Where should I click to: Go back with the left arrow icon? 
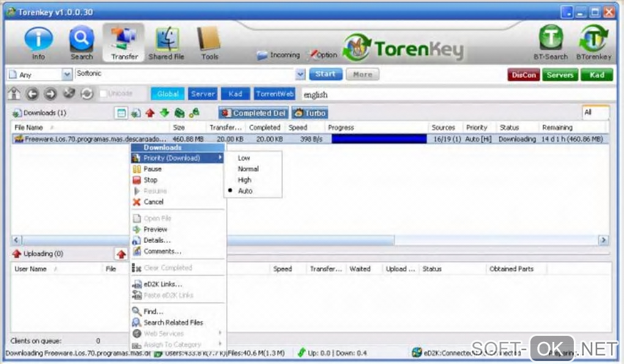32,94
